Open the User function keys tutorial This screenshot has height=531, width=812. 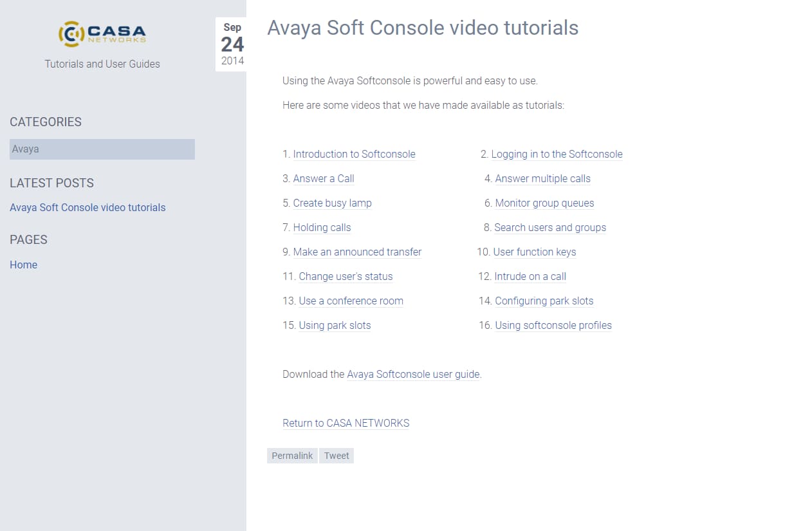point(534,252)
